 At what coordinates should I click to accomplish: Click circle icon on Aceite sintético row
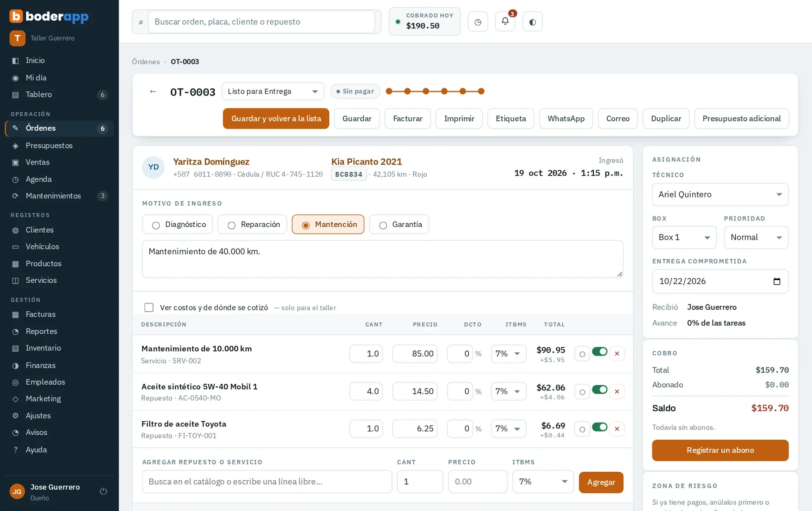(582, 392)
